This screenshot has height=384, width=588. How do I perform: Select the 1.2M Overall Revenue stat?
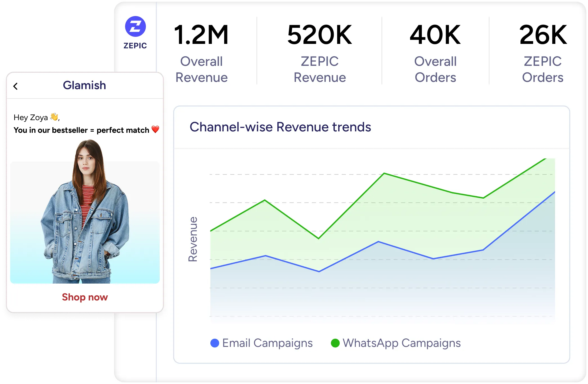click(201, 53)
